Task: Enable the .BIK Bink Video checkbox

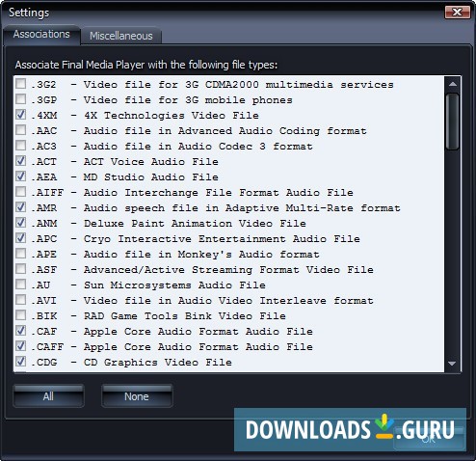Action: 21,315
